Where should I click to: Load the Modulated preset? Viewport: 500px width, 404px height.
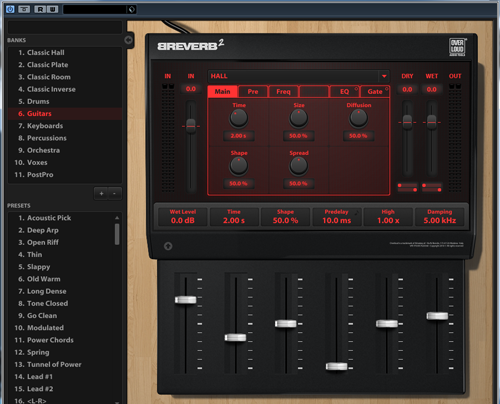click(x=61, y=328)
